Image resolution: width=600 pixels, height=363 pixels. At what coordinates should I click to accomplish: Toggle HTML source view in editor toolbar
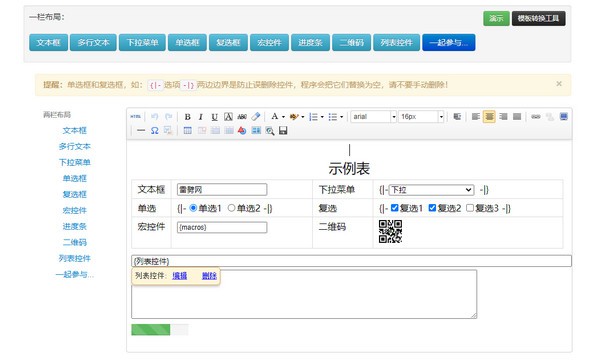pos(135,117)
